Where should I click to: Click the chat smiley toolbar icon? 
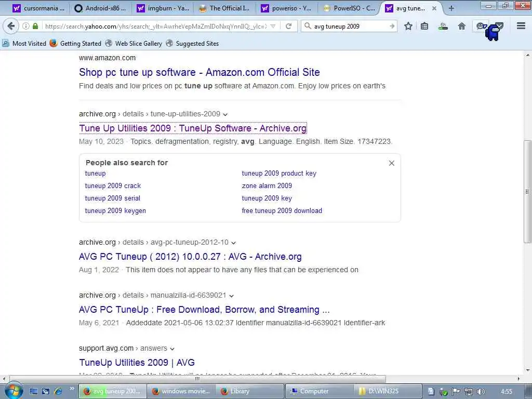click(x=480, y=26)
